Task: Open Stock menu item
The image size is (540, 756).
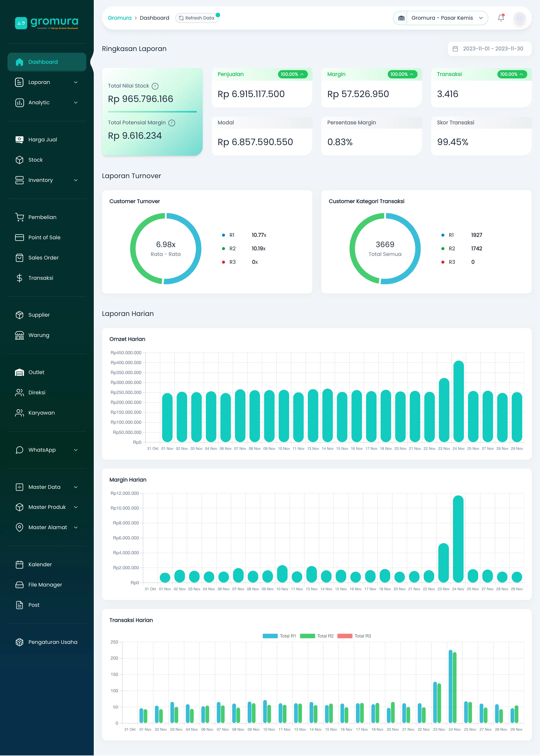Action: click(47, 160)
